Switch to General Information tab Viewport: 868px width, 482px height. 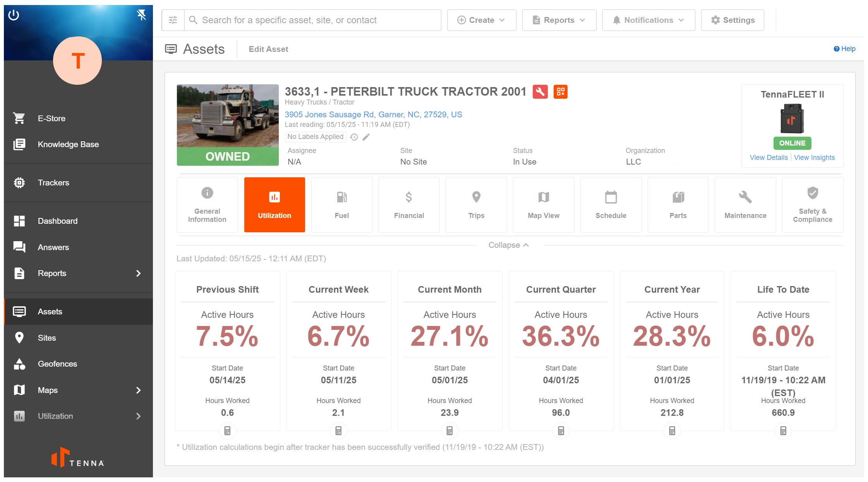tap(207, 205)
